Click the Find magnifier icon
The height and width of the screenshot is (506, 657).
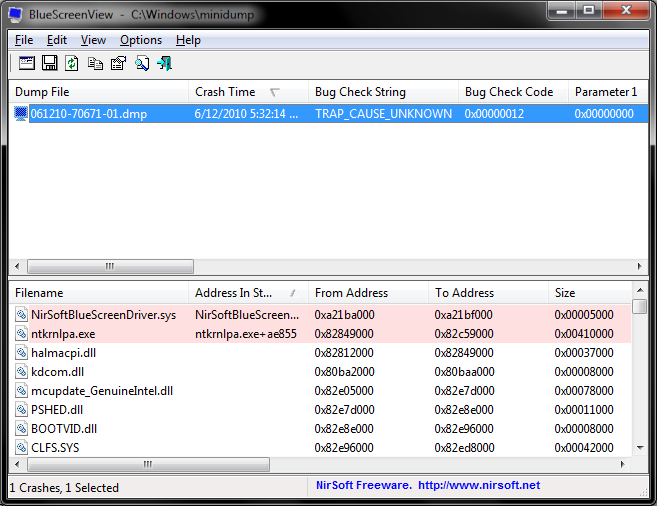click(141, 64)
